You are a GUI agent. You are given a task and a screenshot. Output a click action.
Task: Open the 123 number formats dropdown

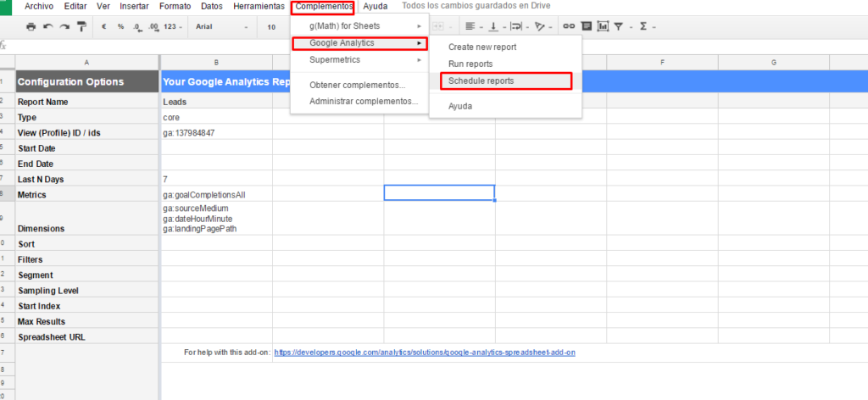click(173, 26)
